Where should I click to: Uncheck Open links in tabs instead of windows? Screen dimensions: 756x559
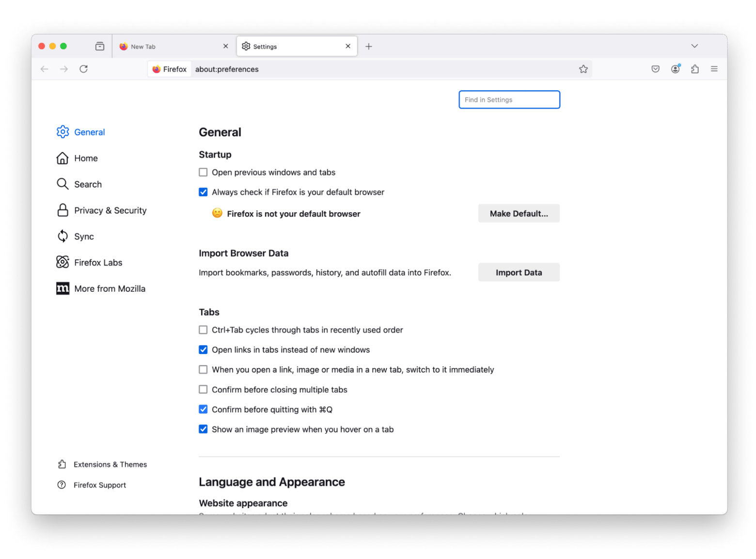click(x=203, y=350)
